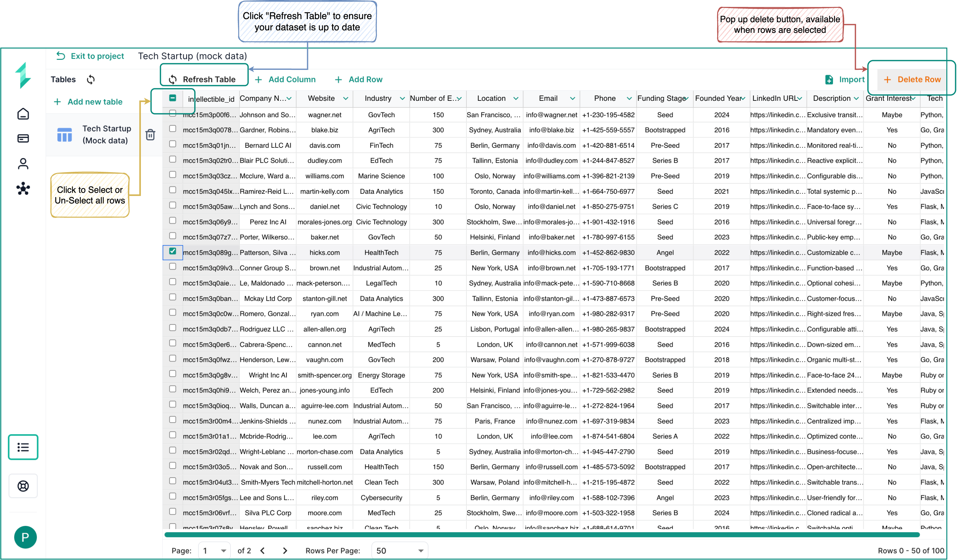Viewport: 957px width, 560px height.
Task: Click the home icon in sidebar
Action: coord(23,114)
